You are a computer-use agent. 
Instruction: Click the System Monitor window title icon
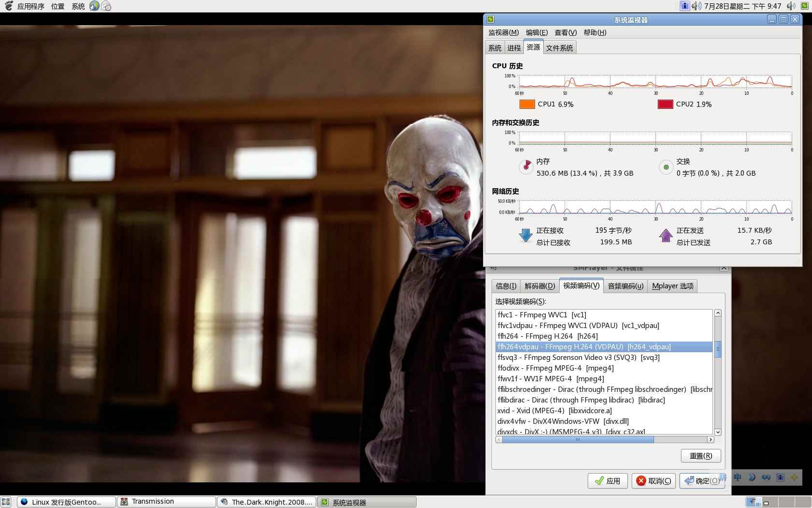491,19
